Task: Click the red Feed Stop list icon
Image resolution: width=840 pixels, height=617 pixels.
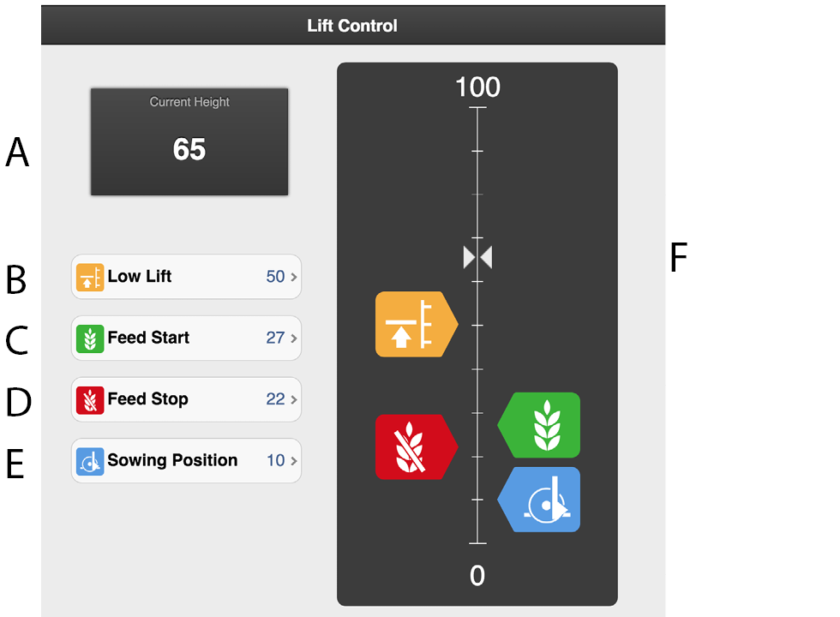Action: pos(90,400)
